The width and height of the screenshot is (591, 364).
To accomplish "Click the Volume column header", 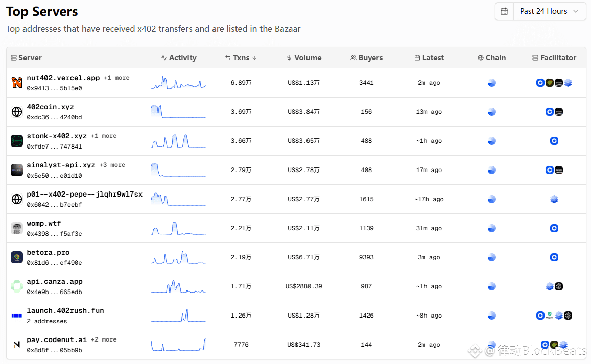I will pyautogui.click(x=304, y=58).
